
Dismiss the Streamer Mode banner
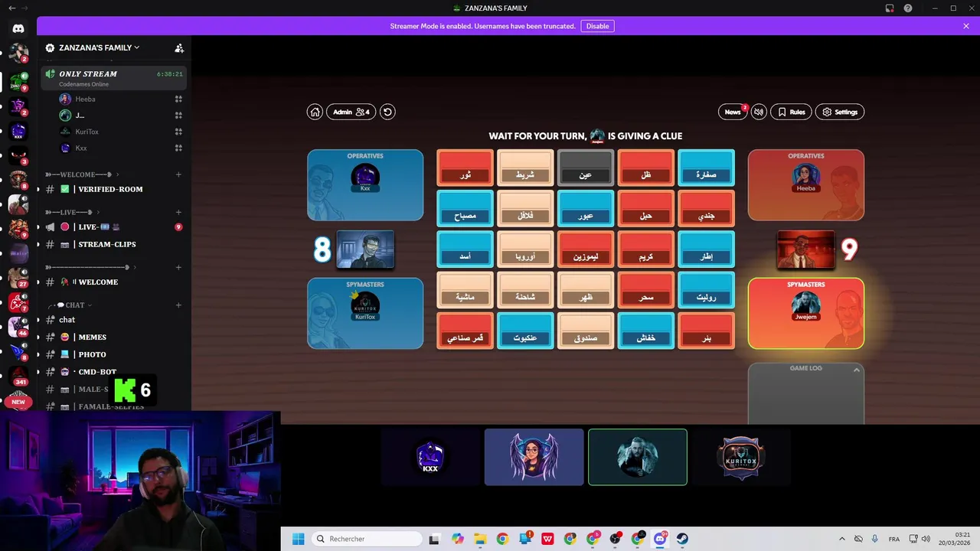(x=966, y=26)
